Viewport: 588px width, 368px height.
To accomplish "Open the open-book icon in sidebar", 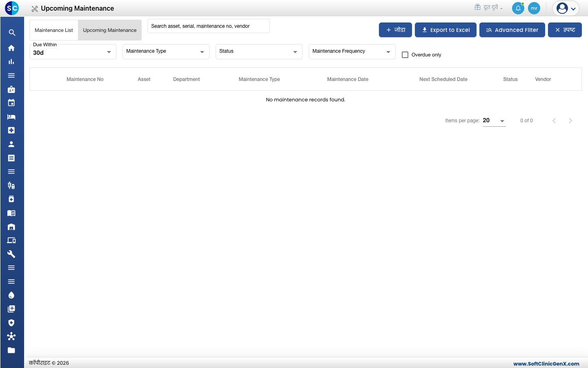I will click(x=11, y=213).
